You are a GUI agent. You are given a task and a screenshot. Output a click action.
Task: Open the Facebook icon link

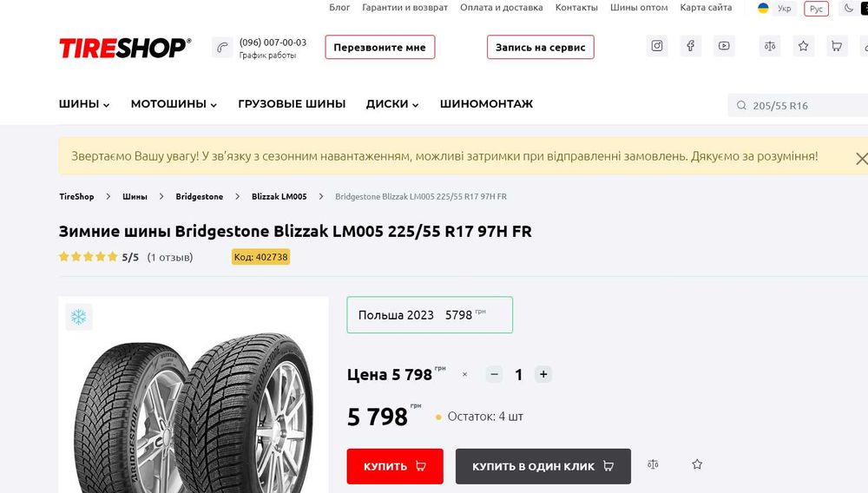coord(690,46)
